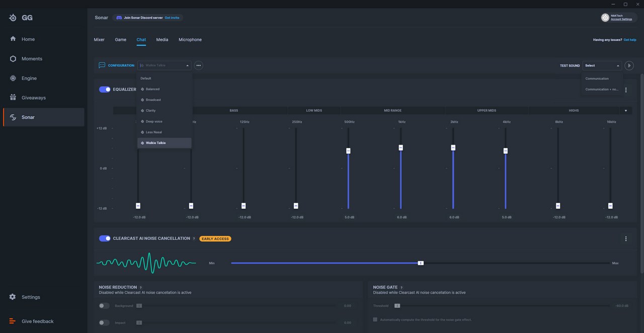The width and height of the screenshot is (644, 333).
Task: Check automatically compute noise gate threshold
Action: pos(375,319)
